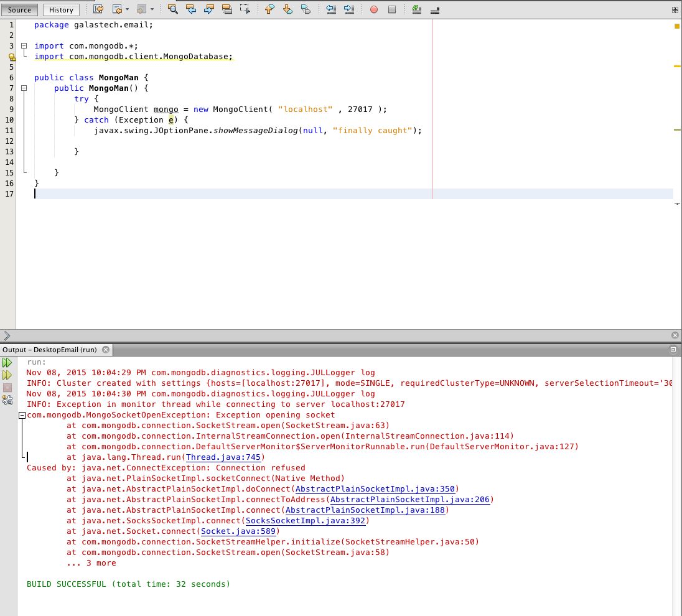This screenshot has width=682, height=616.
Task: Open the Socket.java:589 link
Action: click(x=238, y=531)
